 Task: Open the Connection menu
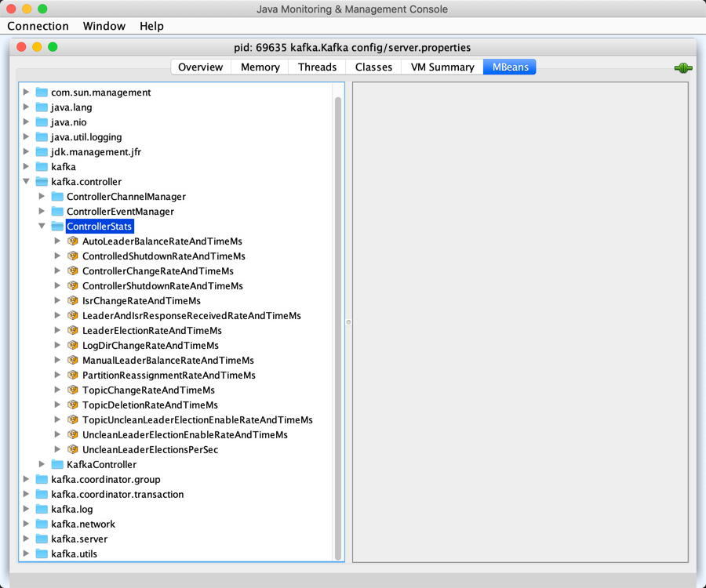[x=38, y=26]
